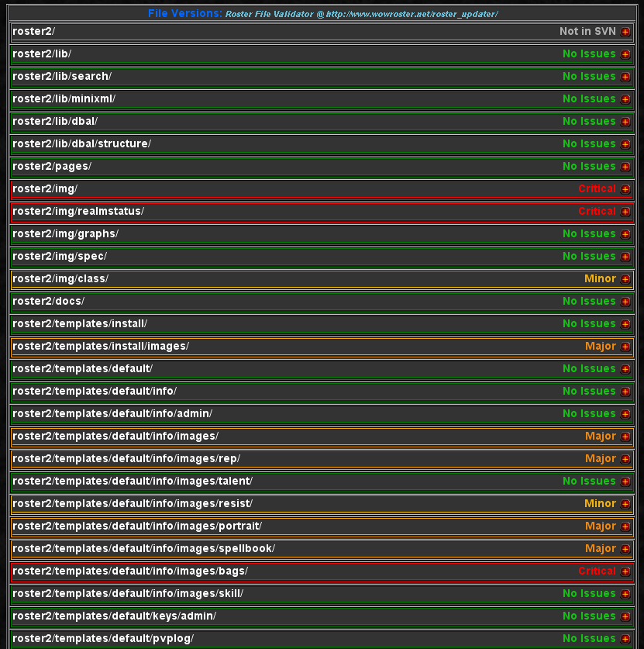
Task: Toggle details for roster2/templates/default/keys/admin/
Action: click(625, 616)
